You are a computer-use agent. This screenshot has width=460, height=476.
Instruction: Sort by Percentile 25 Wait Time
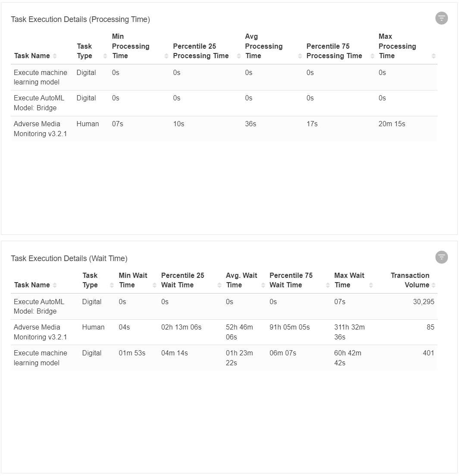(x=219, y=285)
